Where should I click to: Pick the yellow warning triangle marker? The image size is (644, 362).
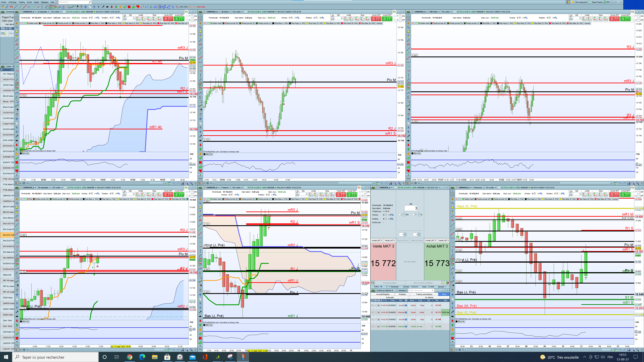(121, 7)
